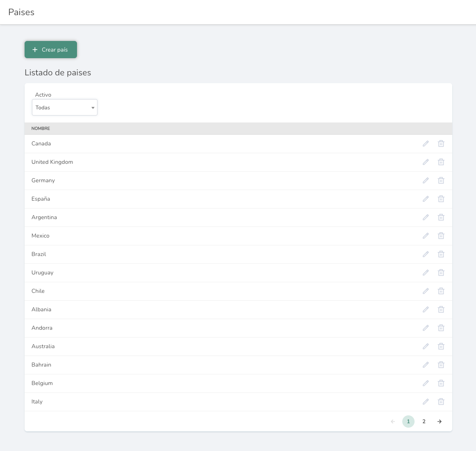Viewport: 476px width, 451px height.
Task: Click Albania's pencil edit icon
Action: click(x=426, y=310)
